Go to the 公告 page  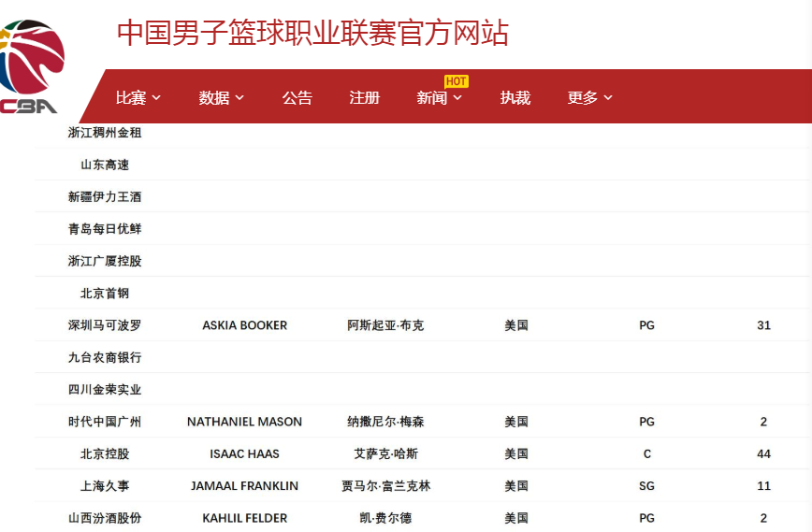pos(297,97)
